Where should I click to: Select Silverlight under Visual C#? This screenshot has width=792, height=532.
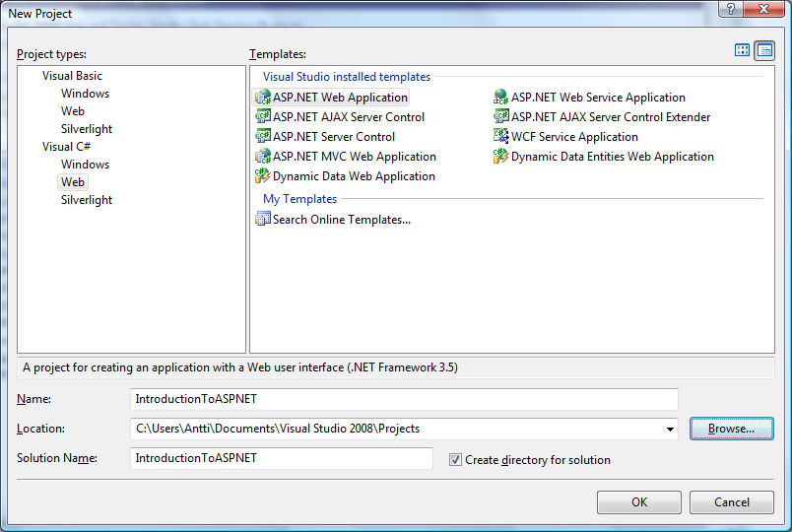pyautogui.click(x=87, y=200)
